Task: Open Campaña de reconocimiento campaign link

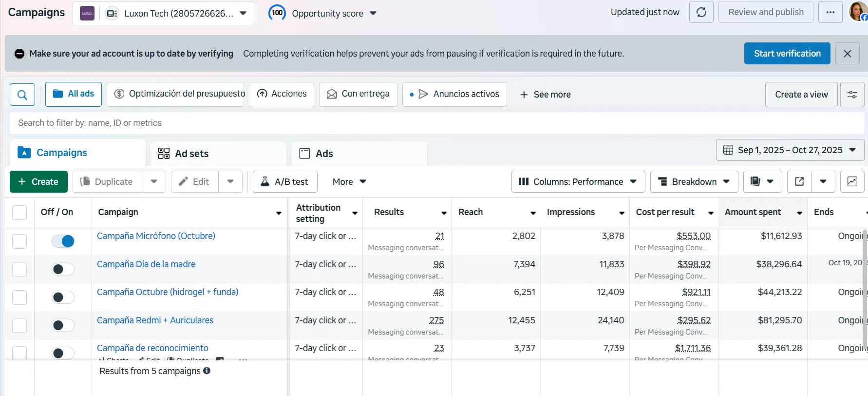Action: tap(152, 348)
